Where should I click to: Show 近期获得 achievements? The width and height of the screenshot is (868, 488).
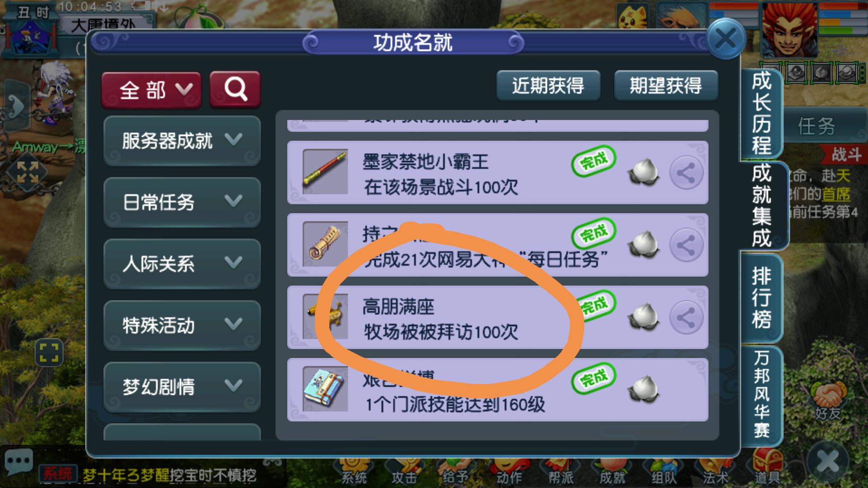pyautogui.click(x=548, y=85)
